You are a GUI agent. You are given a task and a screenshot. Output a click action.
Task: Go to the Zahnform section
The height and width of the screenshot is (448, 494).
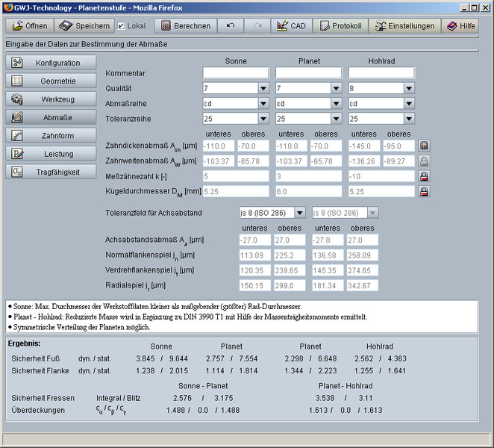51,135
